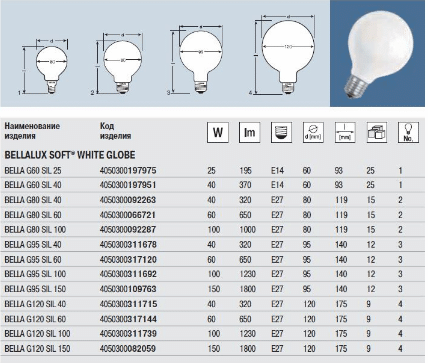Viewport: 428px width, 363px height.
Task: Click the lamp base socket icon
Action: click(281, 132)
